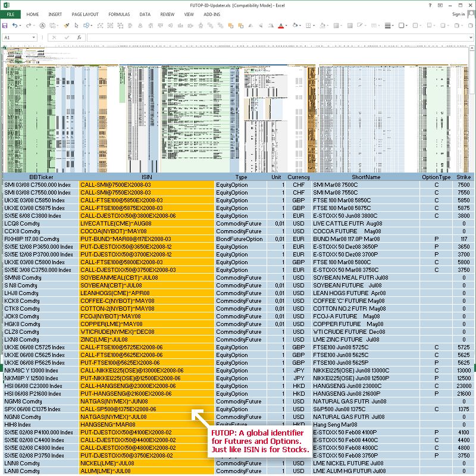This screenshot has height=476, width=476.
Task: Click the Align Left objects icon
Action: click(x=130, y=26)
